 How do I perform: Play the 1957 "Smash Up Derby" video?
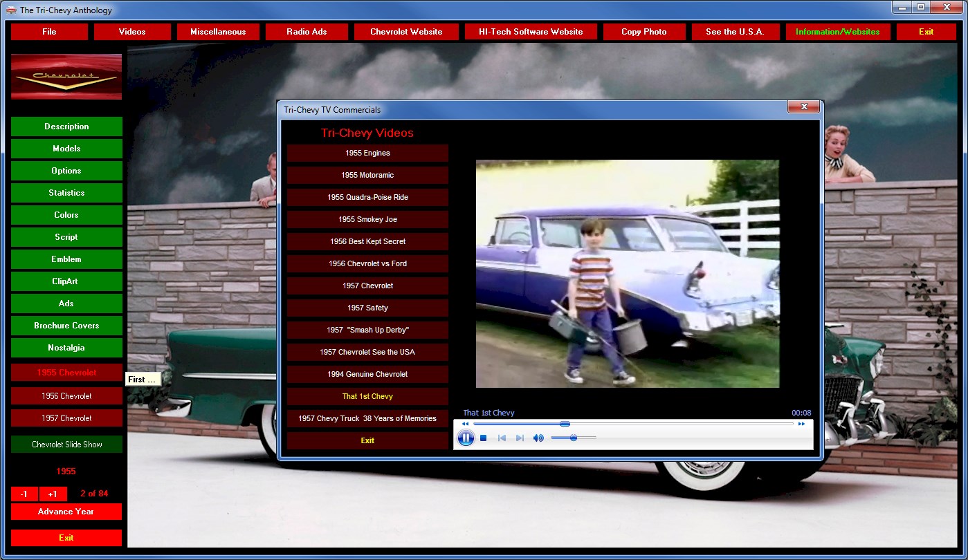click(367, 330)
